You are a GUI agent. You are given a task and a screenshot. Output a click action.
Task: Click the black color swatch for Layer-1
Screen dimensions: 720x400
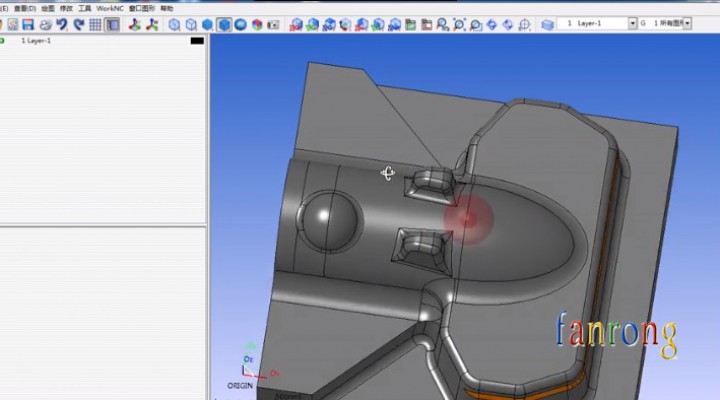[197, 40]
